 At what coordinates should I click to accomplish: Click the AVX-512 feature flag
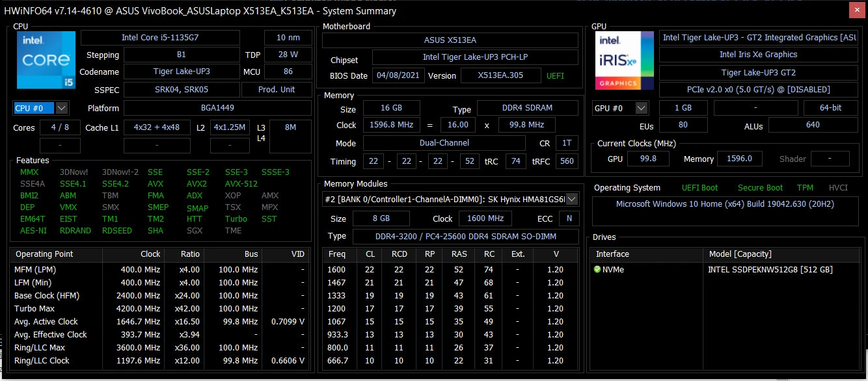tap(241, 184)
